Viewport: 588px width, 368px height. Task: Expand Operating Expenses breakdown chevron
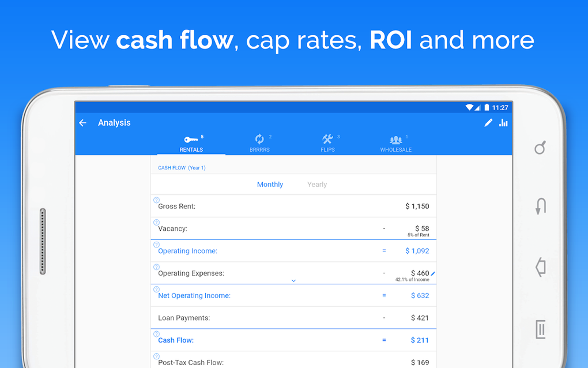click(293, 280)
